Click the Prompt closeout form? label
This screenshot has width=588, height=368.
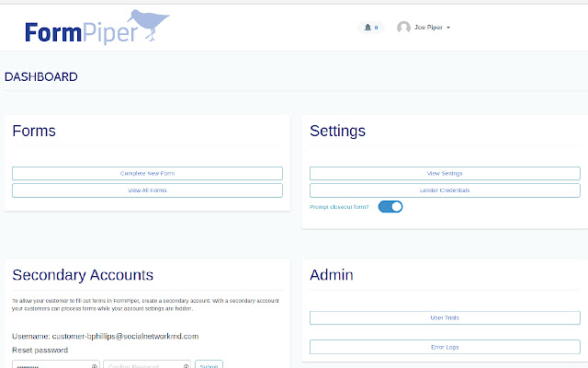(x=339, y=207)
